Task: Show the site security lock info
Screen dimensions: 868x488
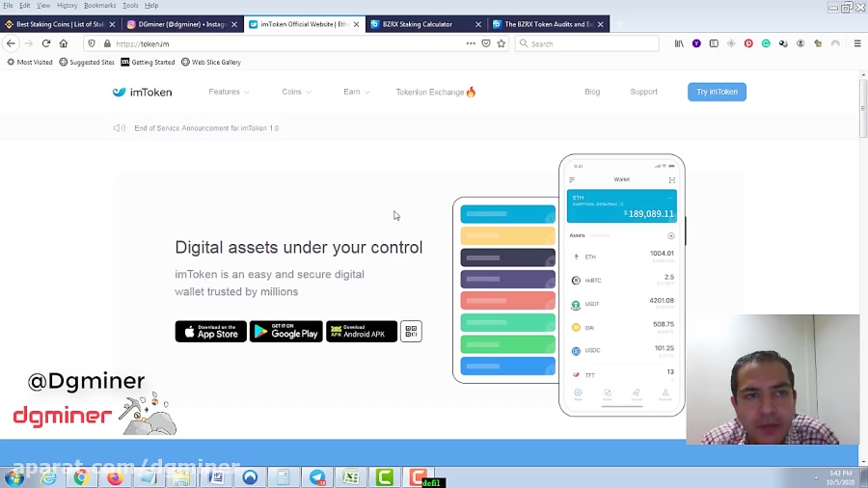Action: 107,43
